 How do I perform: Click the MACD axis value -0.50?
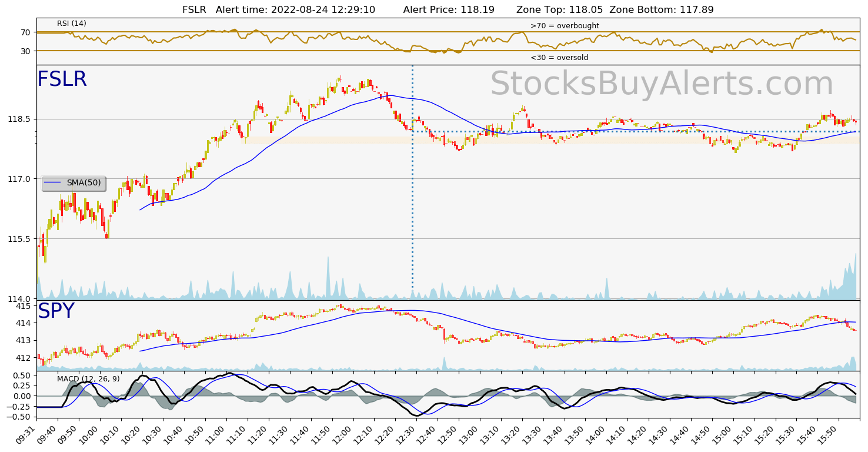19,417
